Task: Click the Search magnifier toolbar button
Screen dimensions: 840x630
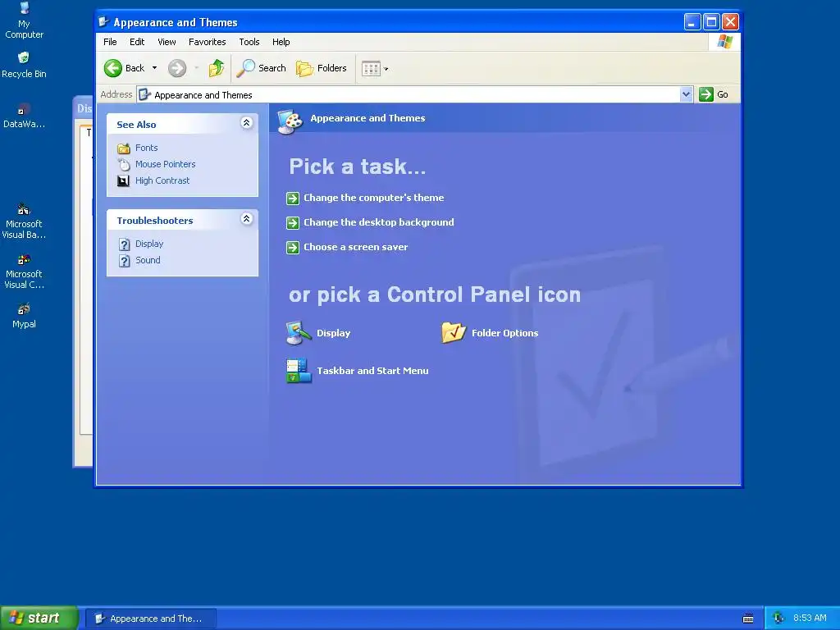Action: 262,68
